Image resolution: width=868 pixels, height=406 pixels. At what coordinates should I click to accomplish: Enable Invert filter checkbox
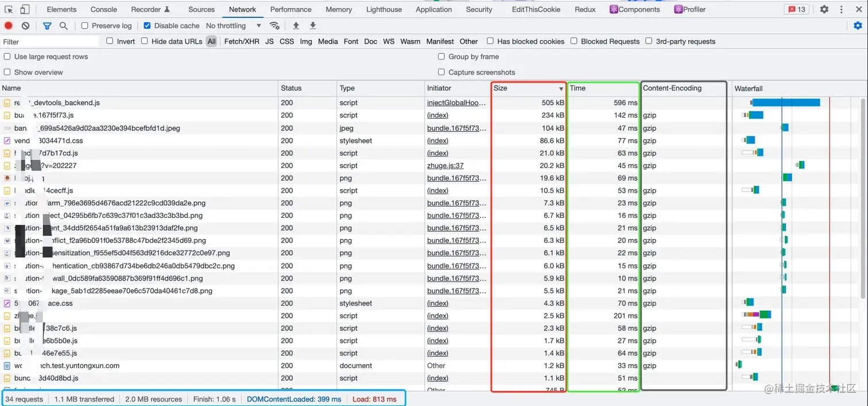pos(110,41)
